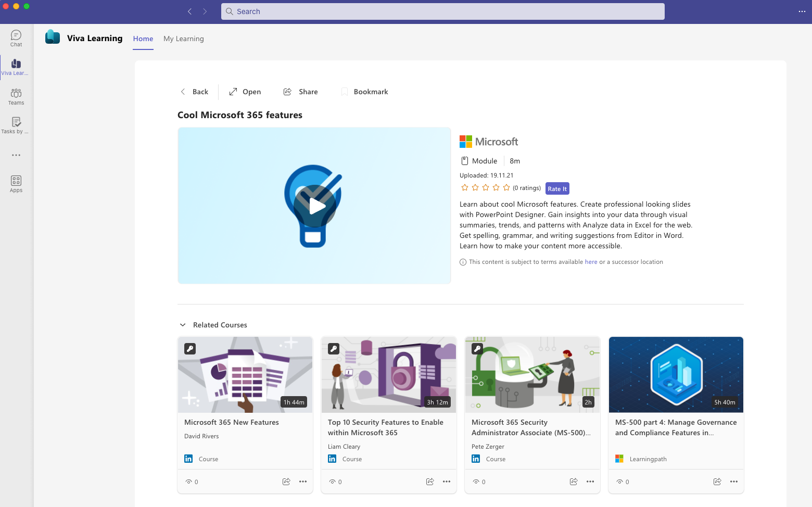
Task: Open Teams in the left sidebar
Action: pos(16,96)
